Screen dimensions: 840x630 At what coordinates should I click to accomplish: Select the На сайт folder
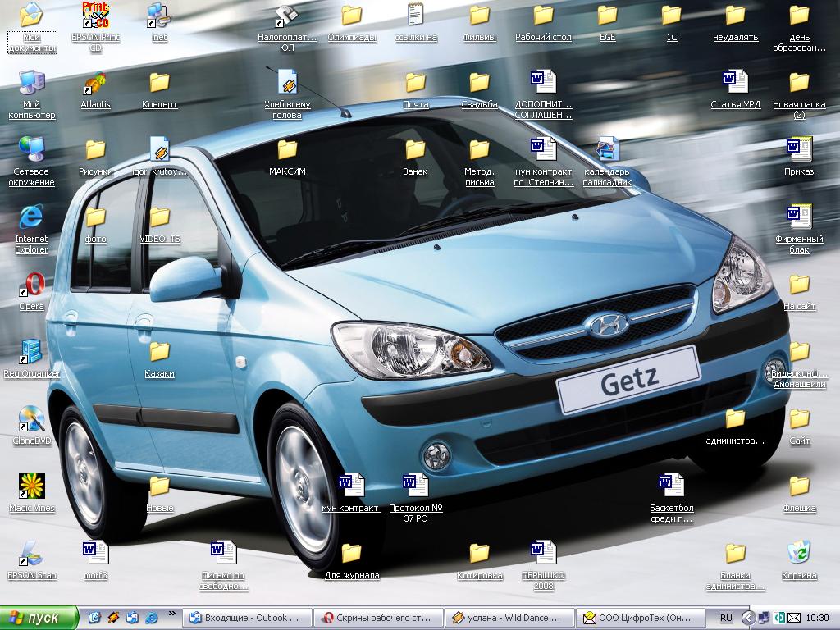tap(799, 291)
